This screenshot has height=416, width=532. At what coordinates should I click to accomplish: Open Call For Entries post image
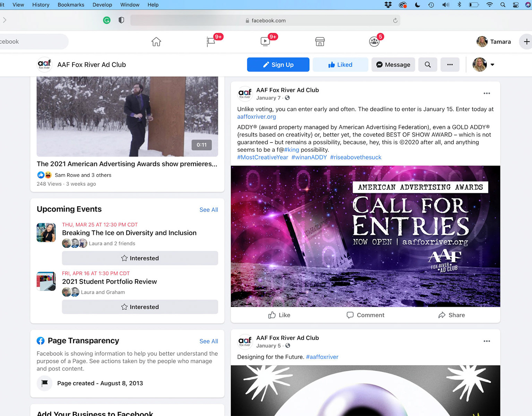coord(366,236)
